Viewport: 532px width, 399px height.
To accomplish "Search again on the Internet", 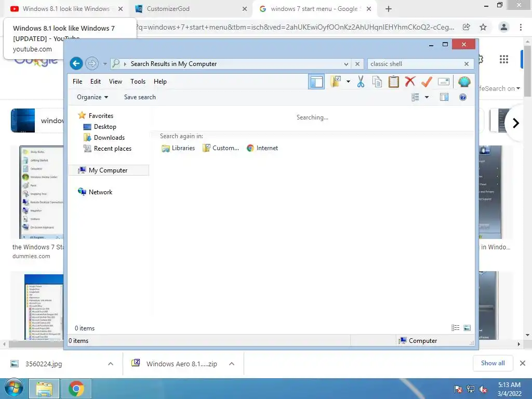I will pyautogui.click(x=262, y=148).
